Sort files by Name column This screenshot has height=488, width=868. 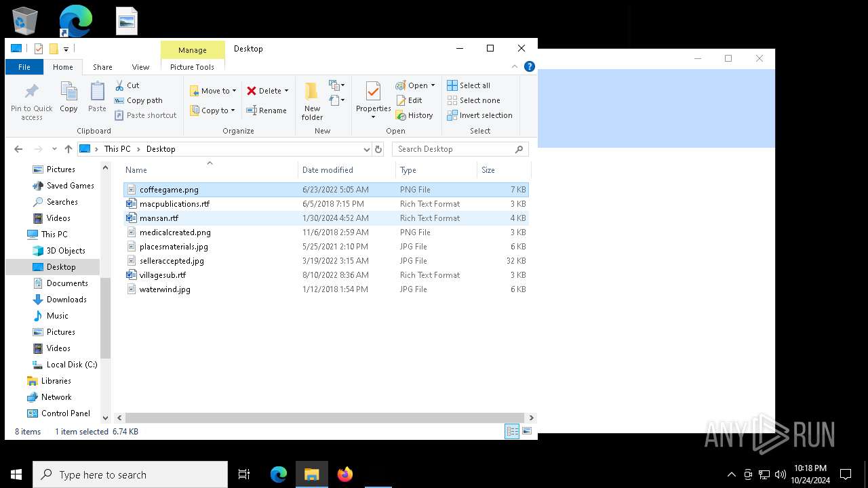click(209, 170)
